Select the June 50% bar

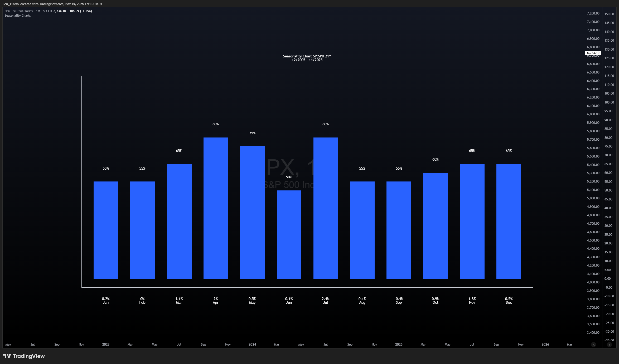289,234
